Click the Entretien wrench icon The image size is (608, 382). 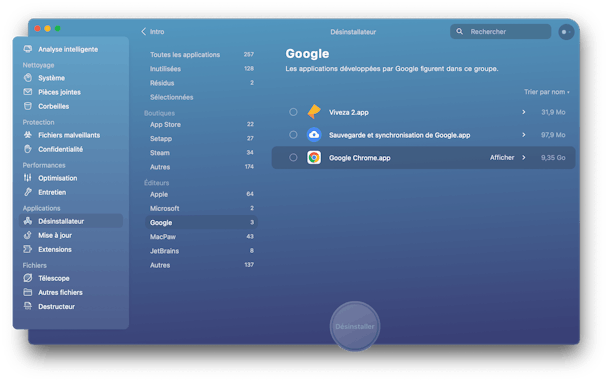tap(28, 192)
